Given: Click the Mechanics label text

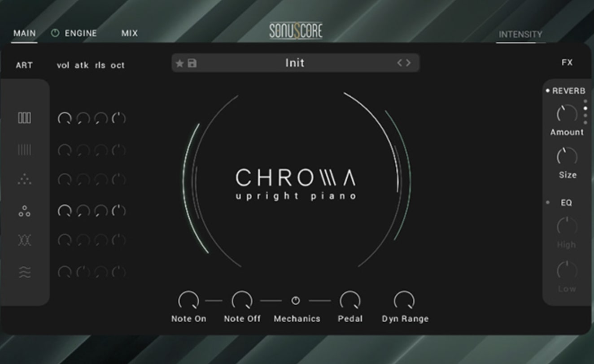Looking at the screenshot, I should click(297, 319).
